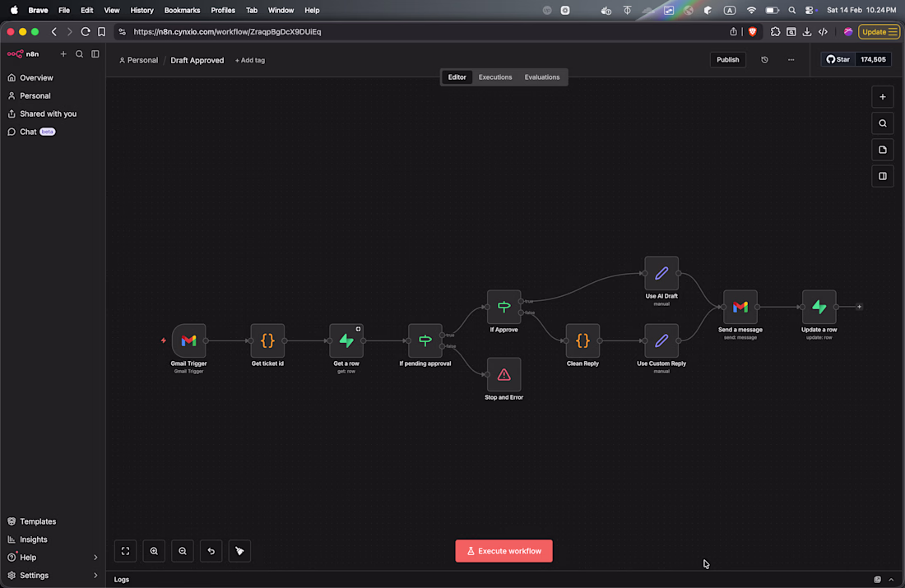
Task: Select the Use AI Draft node
Action: 661,273
